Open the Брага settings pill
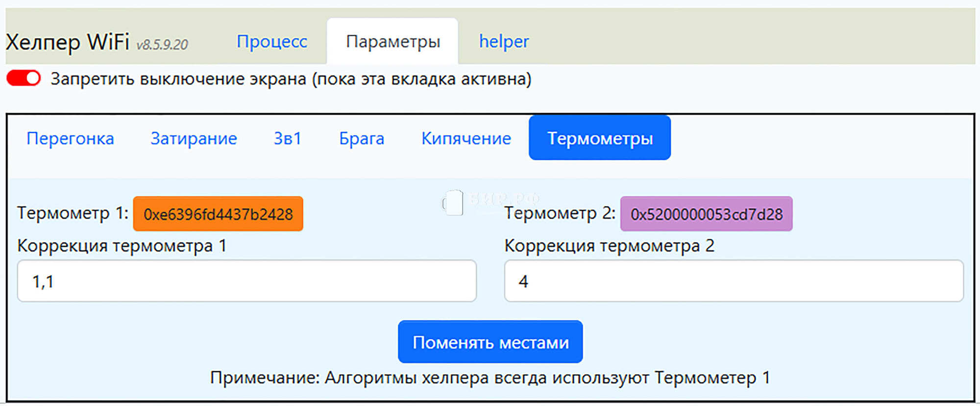 coord(362,139)
